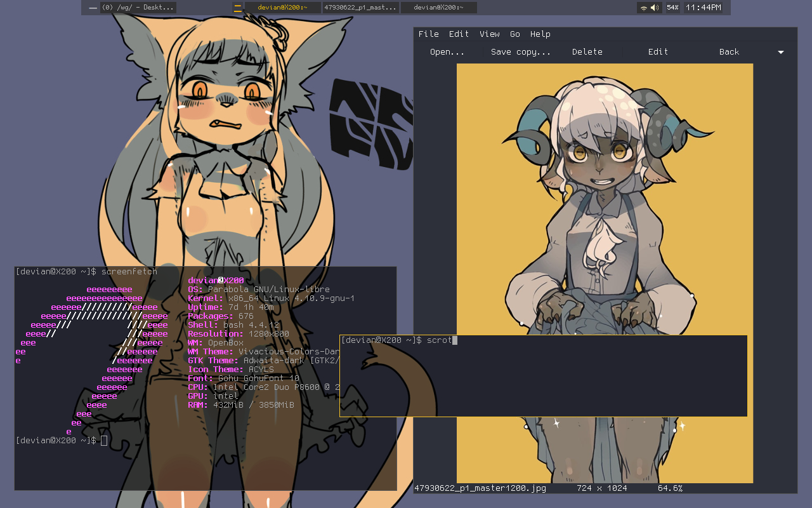This screenshot has height=508, width=812.
Task: Click the Shell: bash 4.4.12 line
Action: coord(233,325)
